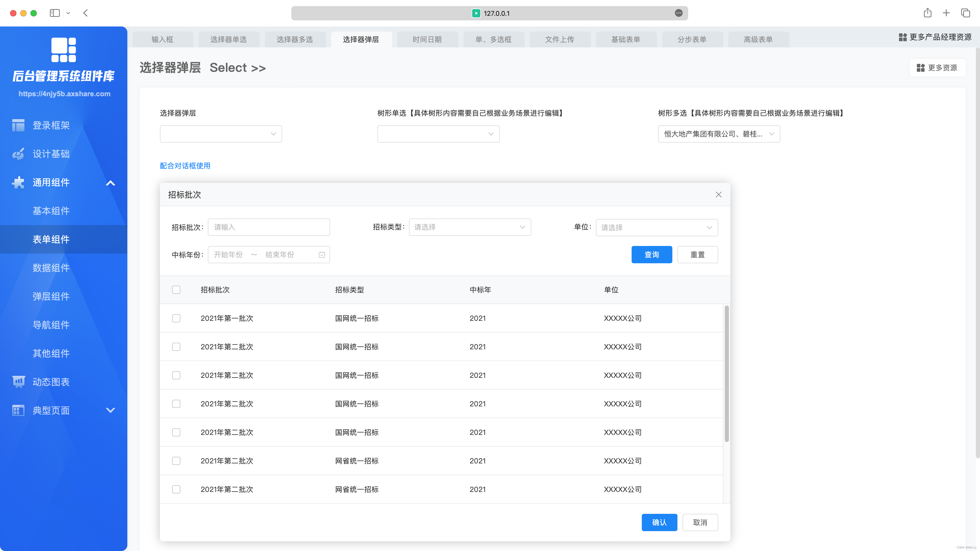
Task: Click the table vertical scrollbar thumb
Action: (727, 374)
